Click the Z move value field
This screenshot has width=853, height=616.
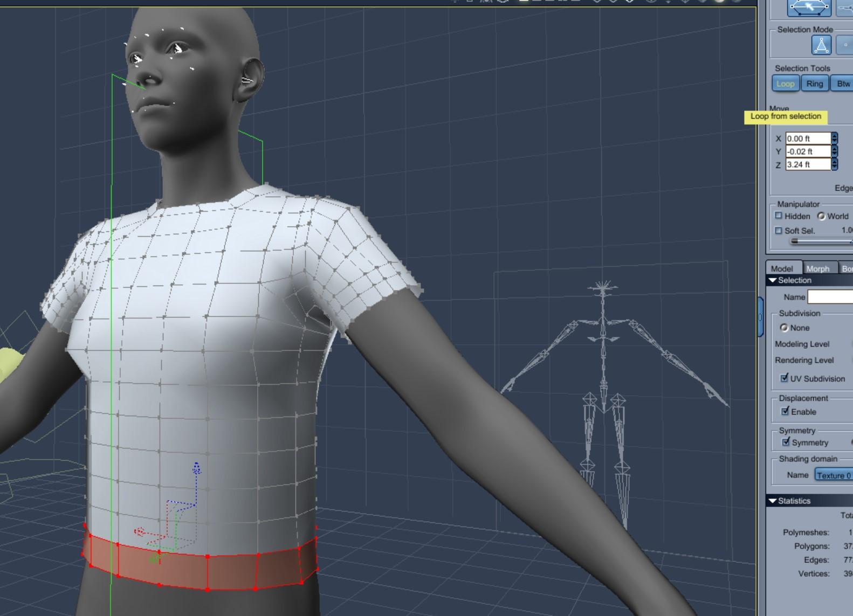[808, 164]
